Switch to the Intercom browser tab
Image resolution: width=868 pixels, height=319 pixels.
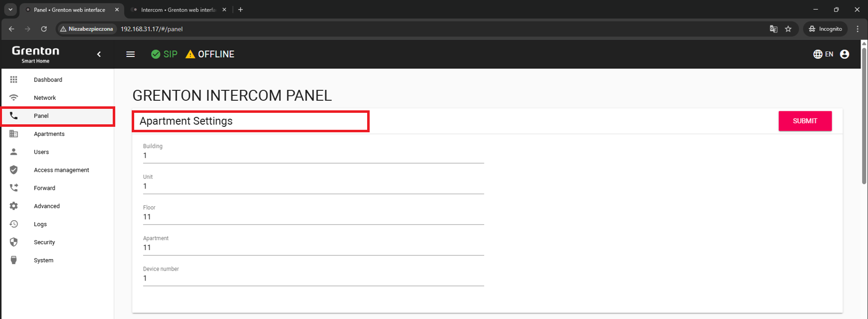(178, 10)
